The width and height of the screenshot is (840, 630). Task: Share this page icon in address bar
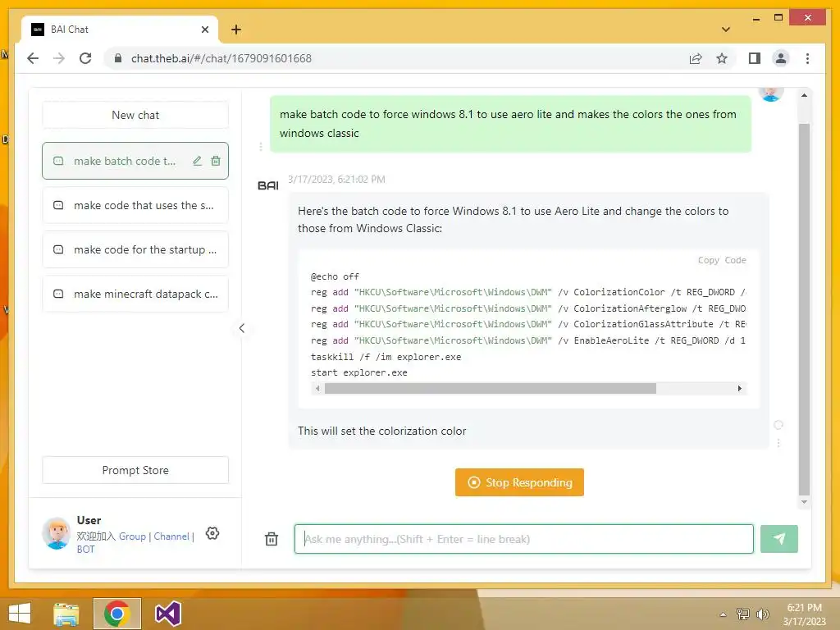pos(696,58)
